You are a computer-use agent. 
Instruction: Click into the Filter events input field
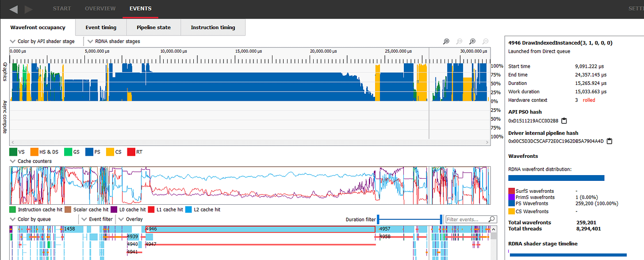[467, 219]
